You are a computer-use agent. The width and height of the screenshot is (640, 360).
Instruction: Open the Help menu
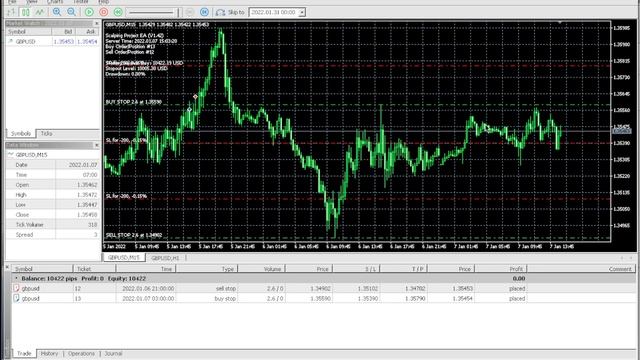(x=104, y=2)
